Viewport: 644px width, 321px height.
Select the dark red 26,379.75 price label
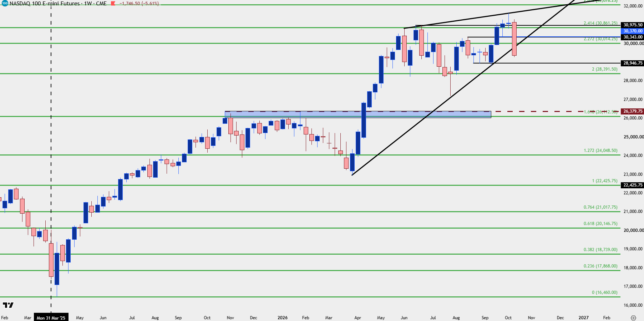coord(633,111)
